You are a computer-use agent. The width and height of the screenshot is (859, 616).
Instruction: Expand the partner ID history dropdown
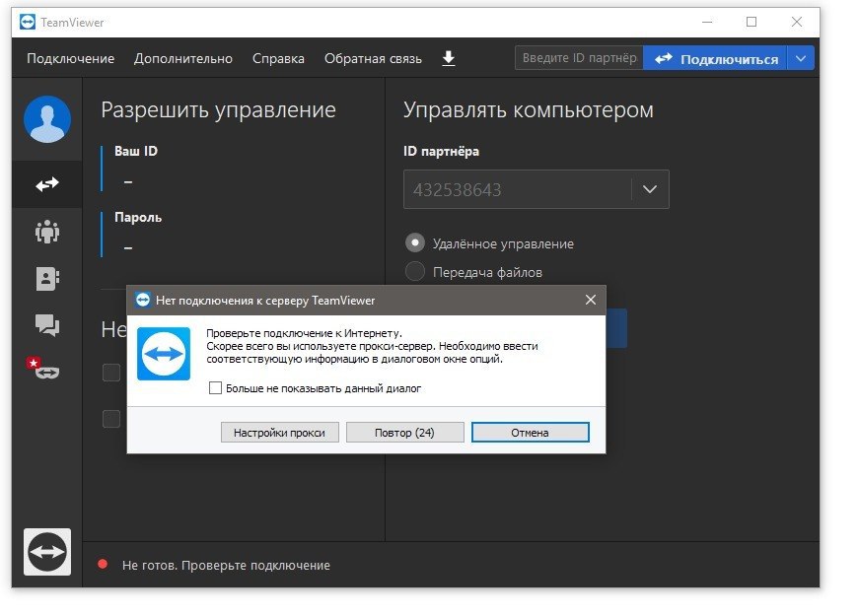point(650,189)
